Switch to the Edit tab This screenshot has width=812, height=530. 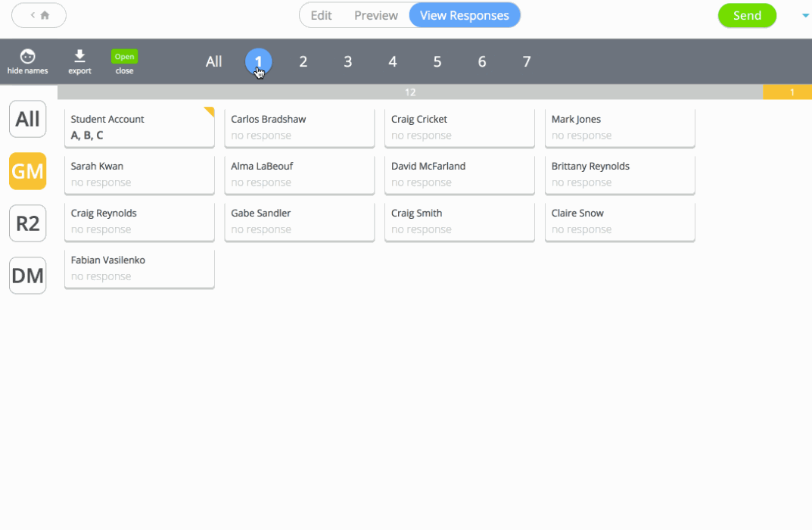point(321,16)
